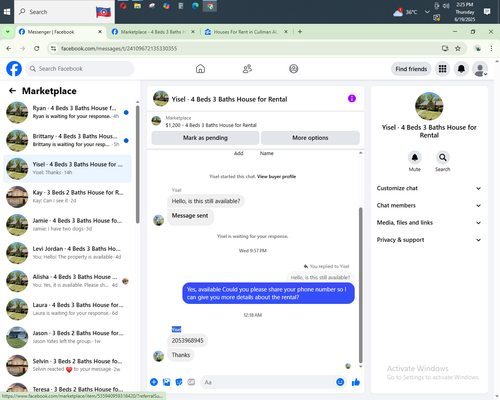Open the $1,200 Marketplace listing link
This screenshot has height=400, width=500.
pyautogui.click(x=211, y=125)
